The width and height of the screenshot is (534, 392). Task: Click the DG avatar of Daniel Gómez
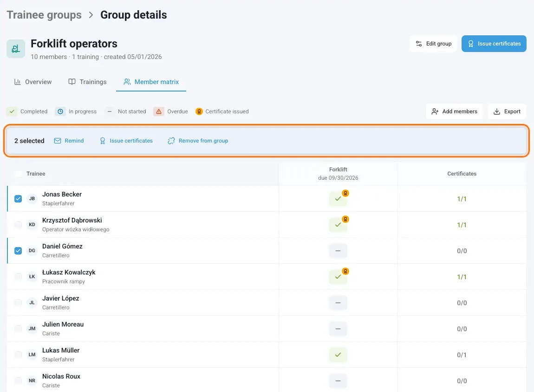[x=32, y=251]
